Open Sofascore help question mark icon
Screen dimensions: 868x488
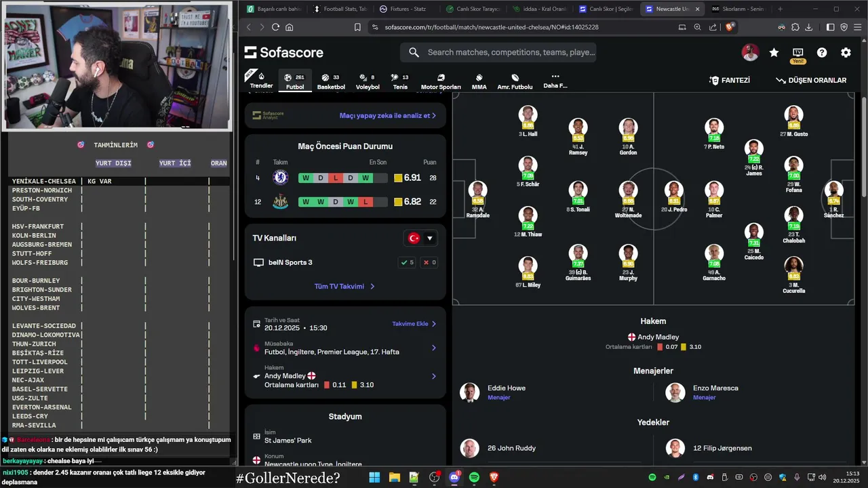tap(822, 52)
